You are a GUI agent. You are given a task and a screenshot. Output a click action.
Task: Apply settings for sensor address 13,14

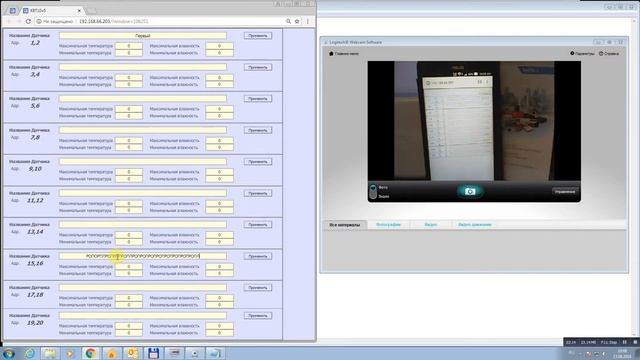[258, 224]
